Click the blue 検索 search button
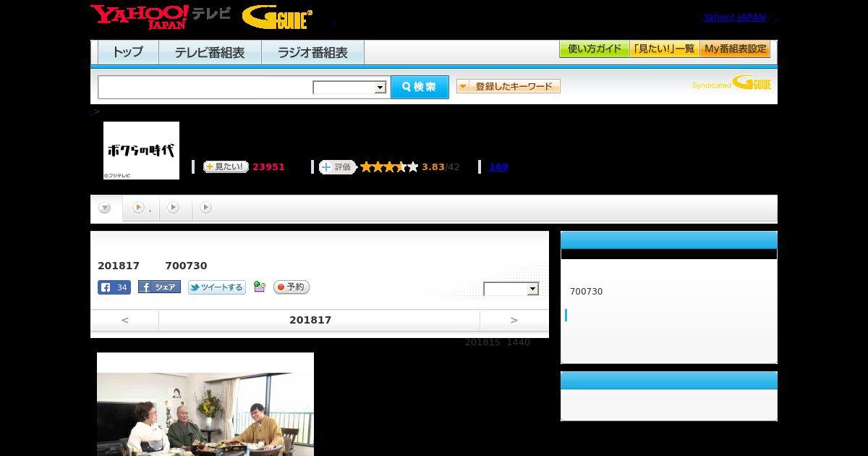Image resolution: width=868 pixels, height=456 pixels. [420, 87]
